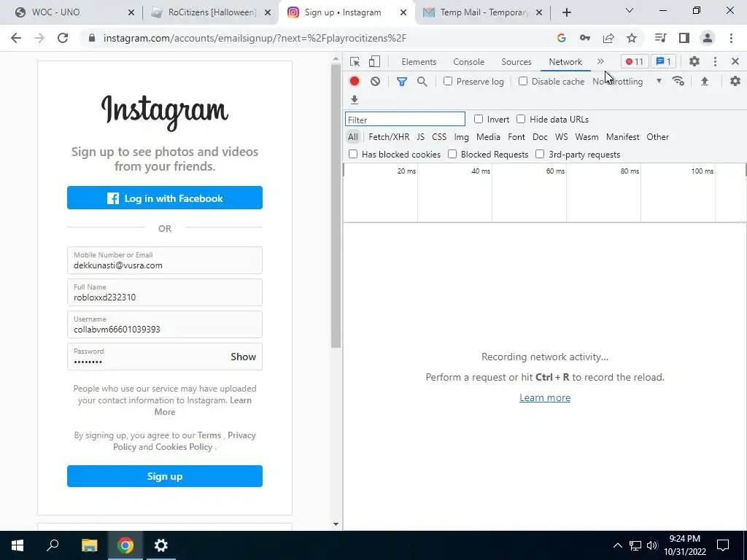Check Hide data URLs checkbox
The image size is (747, 560).
521,119
